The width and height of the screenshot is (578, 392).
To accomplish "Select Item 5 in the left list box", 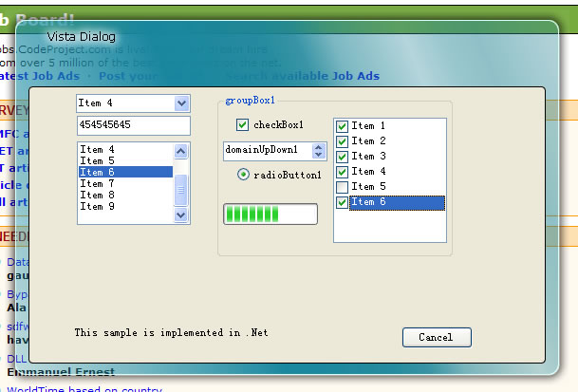I will pos(125,160).
